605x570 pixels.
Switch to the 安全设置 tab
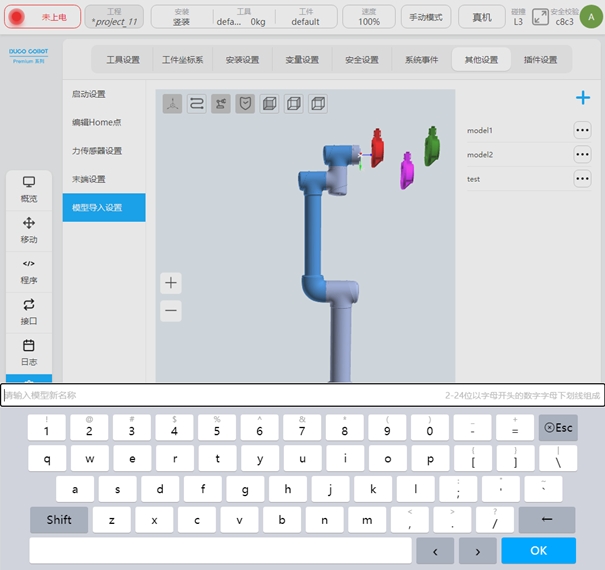tap(361, 60)
